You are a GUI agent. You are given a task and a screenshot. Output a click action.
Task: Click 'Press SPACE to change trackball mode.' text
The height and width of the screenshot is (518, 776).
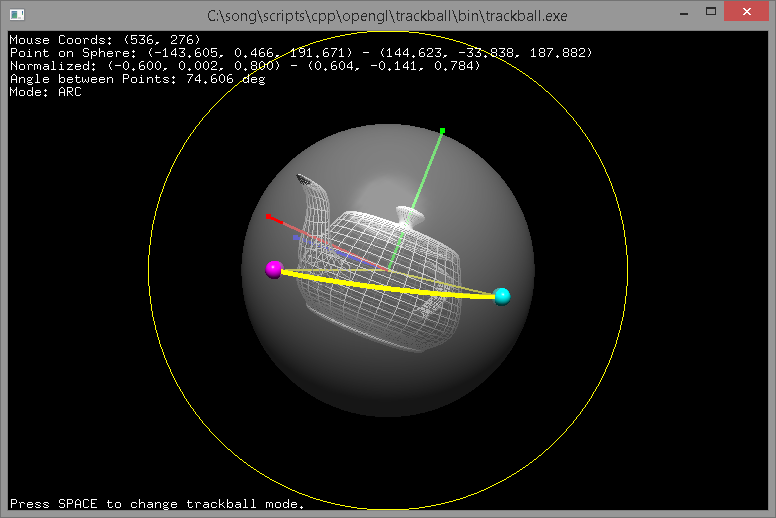157,504
